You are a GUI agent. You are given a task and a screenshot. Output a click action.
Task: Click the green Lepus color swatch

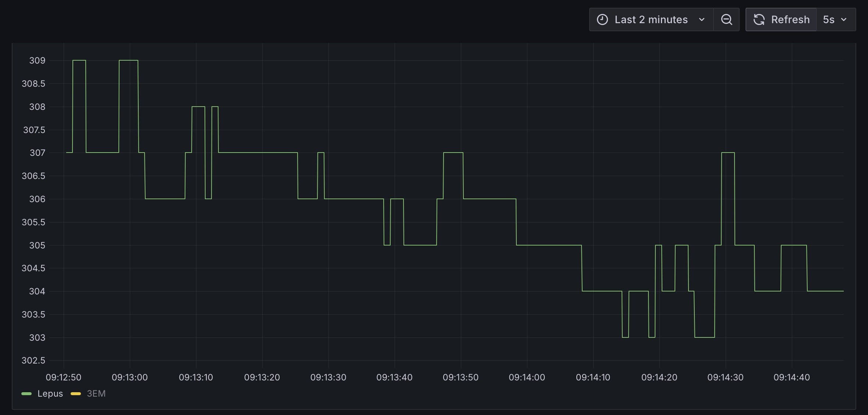point(26,394)
